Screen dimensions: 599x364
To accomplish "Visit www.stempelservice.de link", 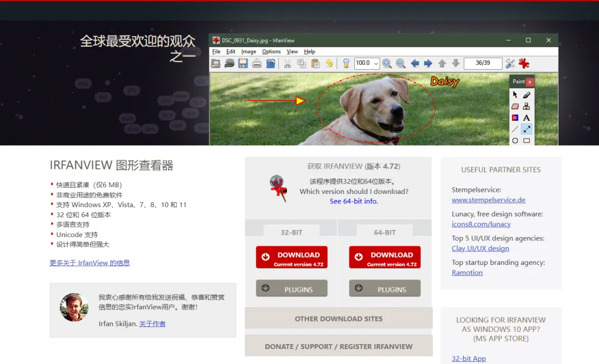I will click(x=488, y=199).
